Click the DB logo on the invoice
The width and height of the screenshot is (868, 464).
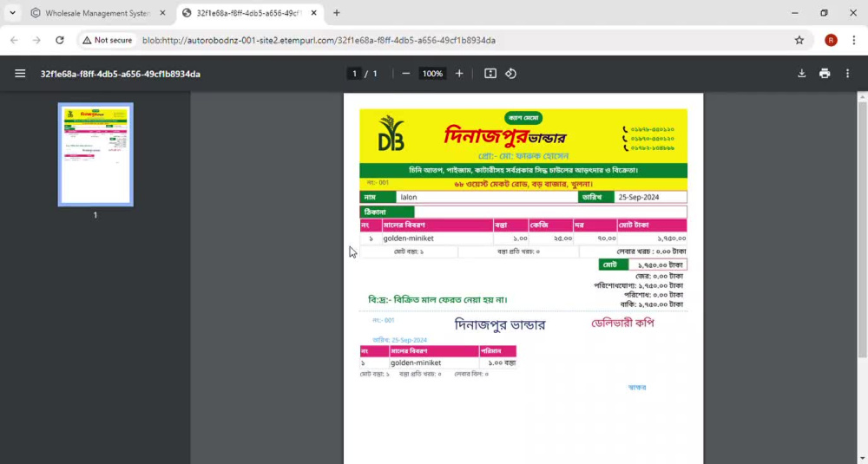tap(391, 134)
